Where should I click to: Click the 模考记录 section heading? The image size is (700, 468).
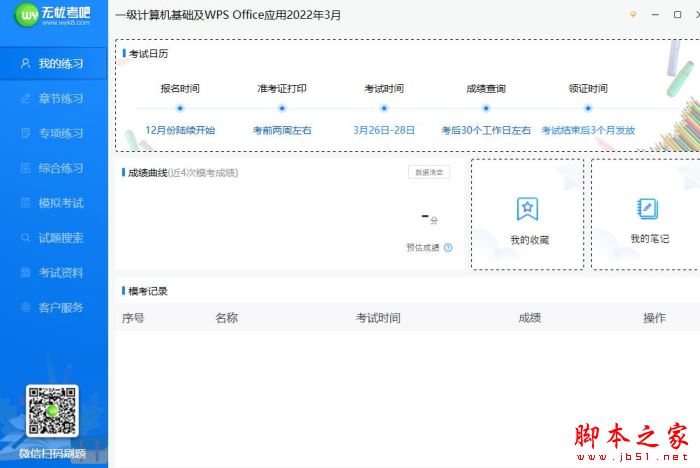click(x=148, y=291)
